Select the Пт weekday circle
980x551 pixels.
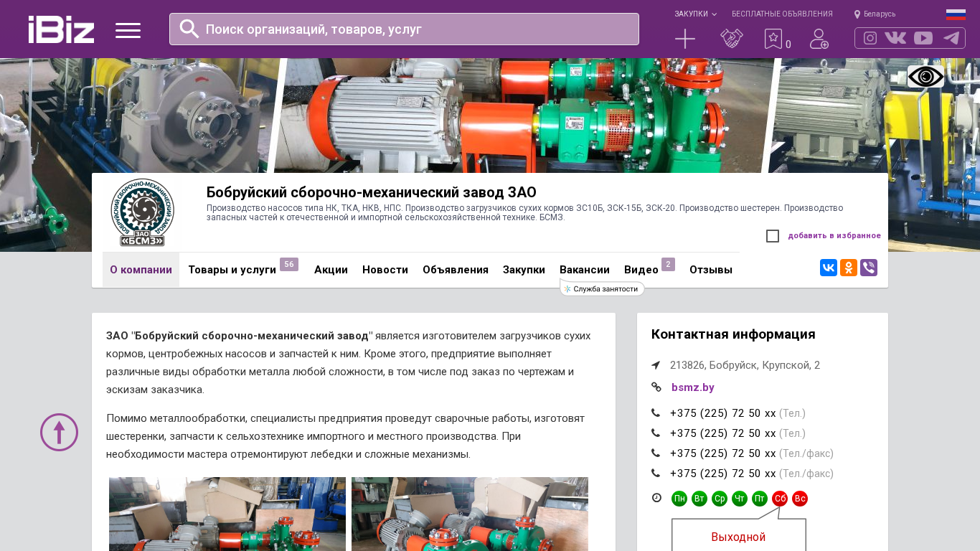tap(760, 499)
